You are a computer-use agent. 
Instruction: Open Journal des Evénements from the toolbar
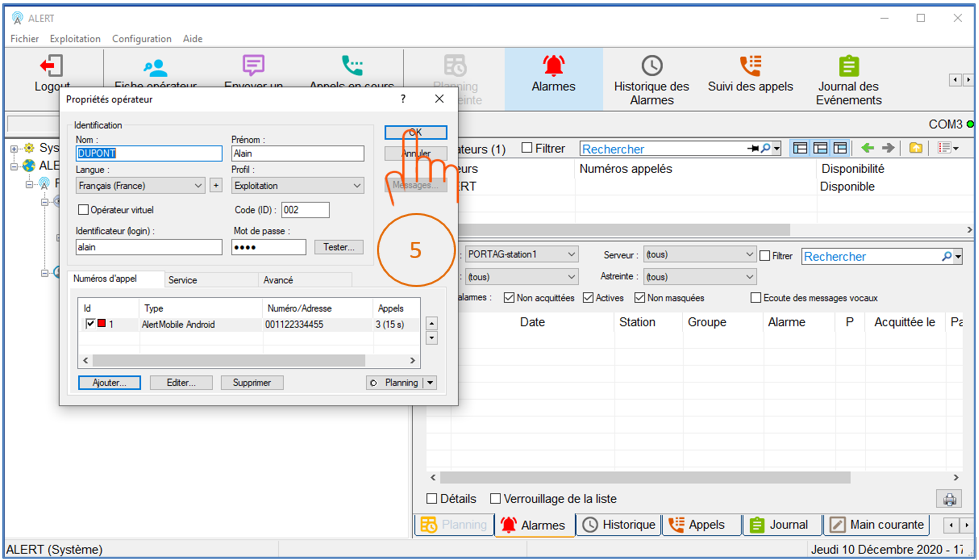(x=848, y=80)
